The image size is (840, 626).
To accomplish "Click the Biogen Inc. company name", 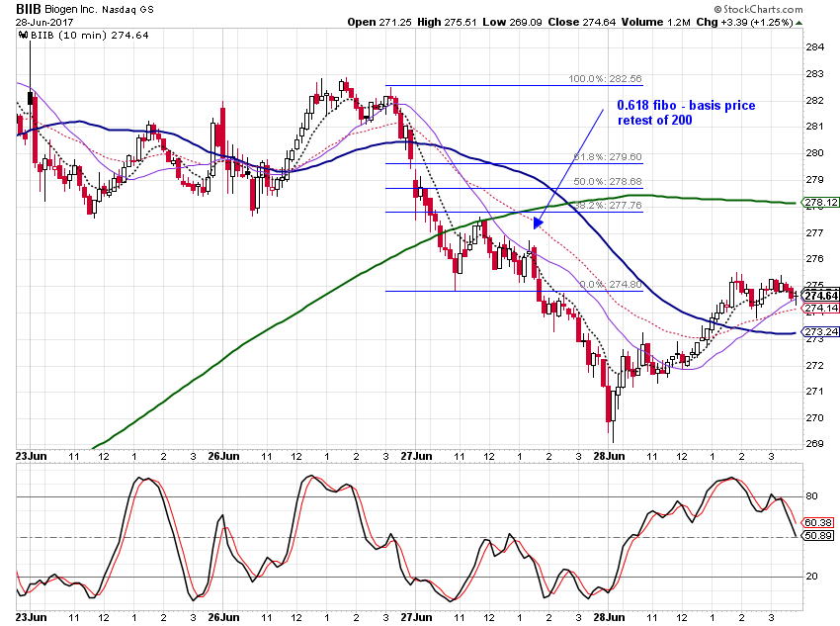I will point(69,9).
